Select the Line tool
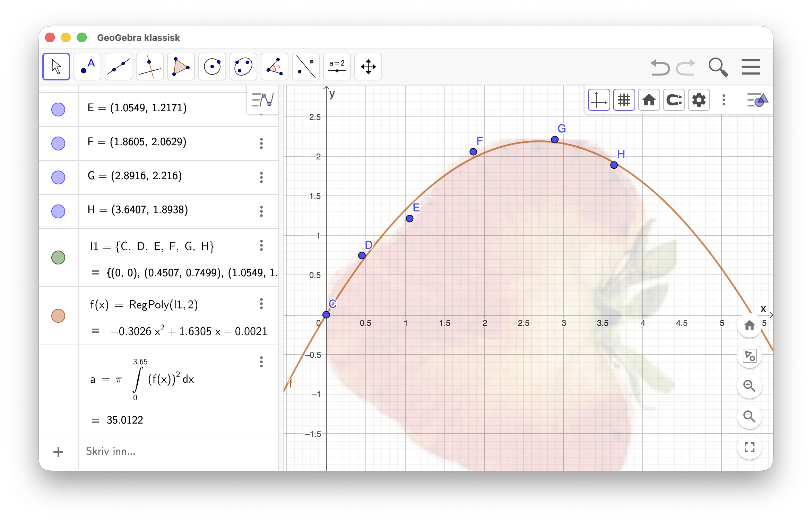Screen dimensions: 812x522 (x=118, y=66)
